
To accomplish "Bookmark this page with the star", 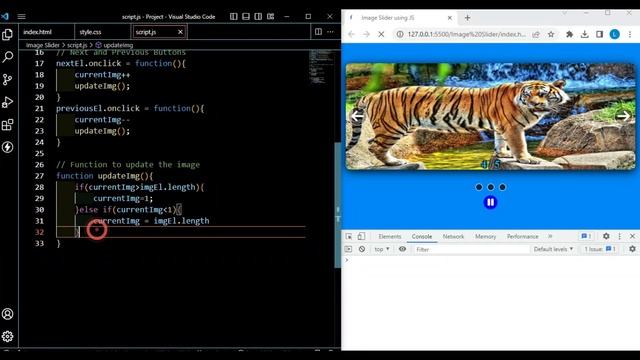I will 551,35.
